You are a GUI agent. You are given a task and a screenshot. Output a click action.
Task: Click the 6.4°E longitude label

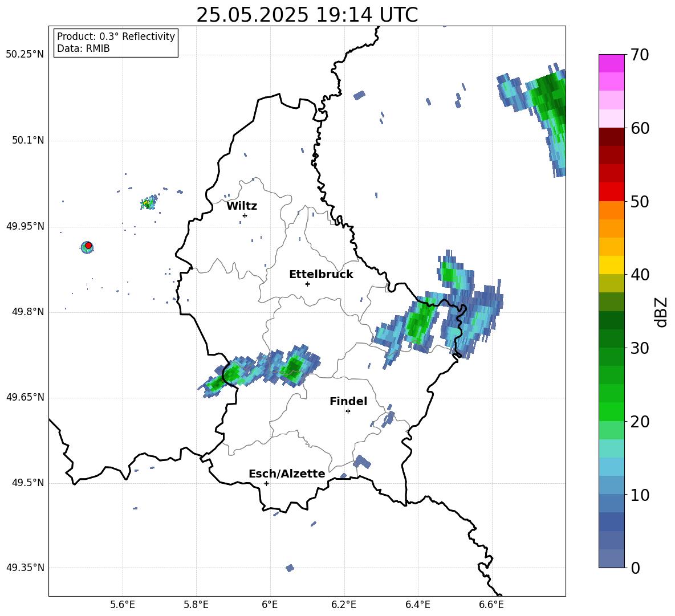tap(418, 605)
